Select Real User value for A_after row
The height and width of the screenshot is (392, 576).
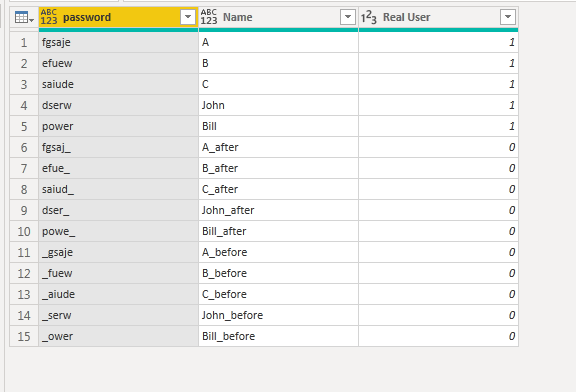438,147
